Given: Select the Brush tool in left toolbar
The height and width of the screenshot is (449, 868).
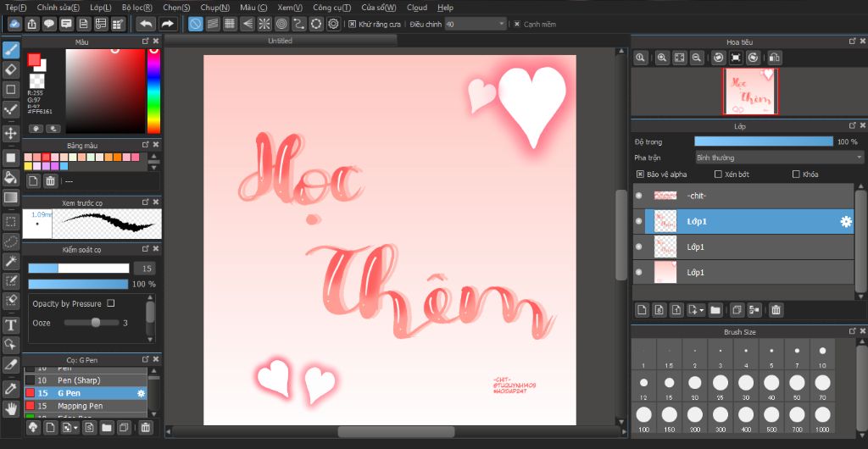Looking at the screenshot, I should tap(11, 50).
